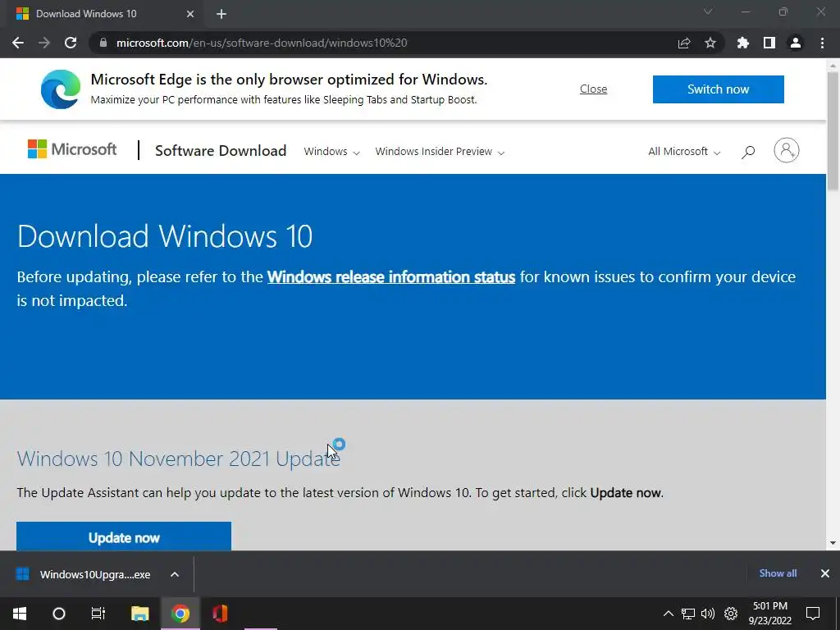The height and width of the screenshot is (630, 840).
Task: Click the scrollbar up arrow
Action: tap(833, 65)
